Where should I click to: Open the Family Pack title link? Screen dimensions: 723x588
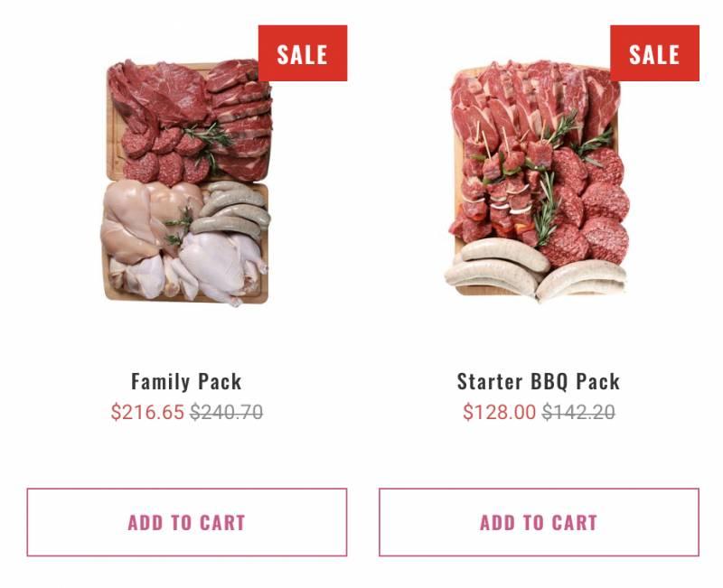(x=186, y=381)
